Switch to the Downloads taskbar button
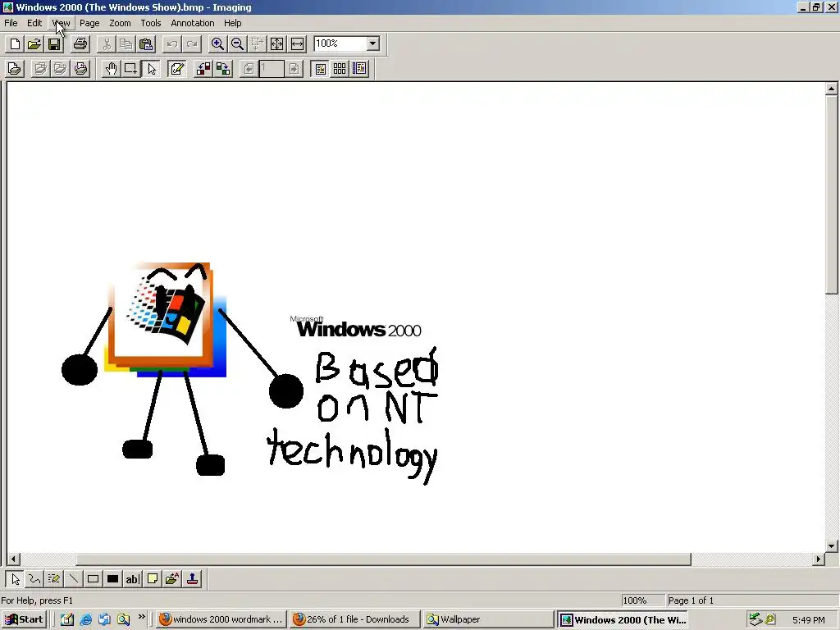This screenshot has height=630, width=840. coord(354,619)
